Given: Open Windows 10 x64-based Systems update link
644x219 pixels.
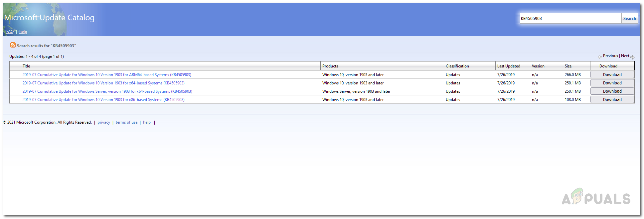Looking at the screenshot, I should 103,83.
